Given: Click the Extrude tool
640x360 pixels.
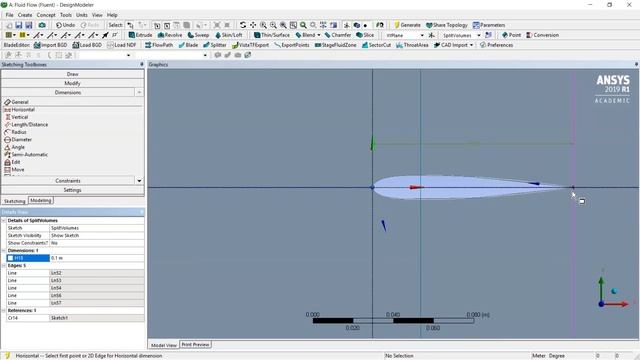Looking at the screenshot, I should [x=140, y=35].
